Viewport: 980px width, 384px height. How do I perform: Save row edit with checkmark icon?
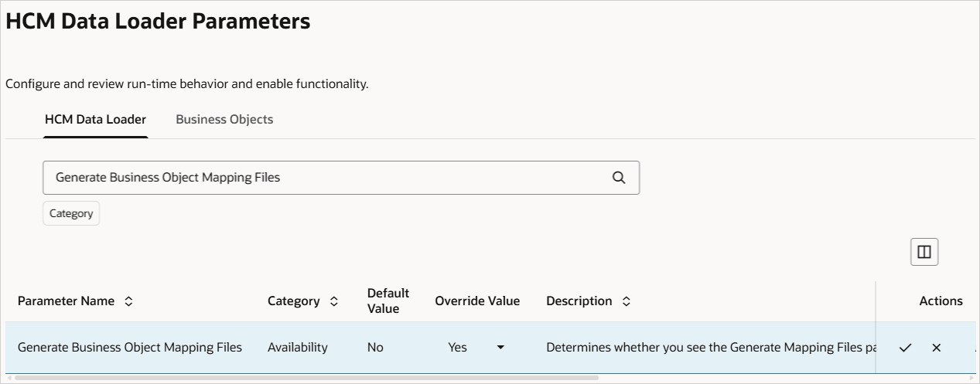tap(905, 348)
